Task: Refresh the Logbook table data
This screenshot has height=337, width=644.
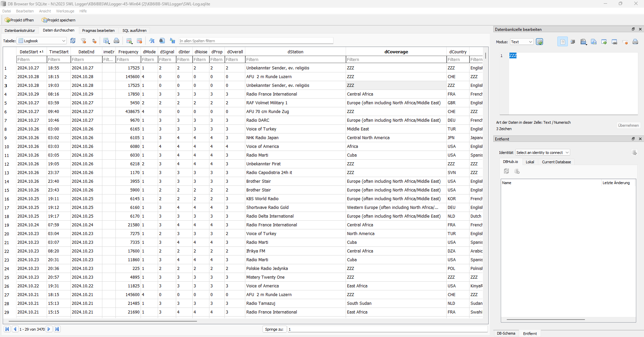Action: pos(73,41)
